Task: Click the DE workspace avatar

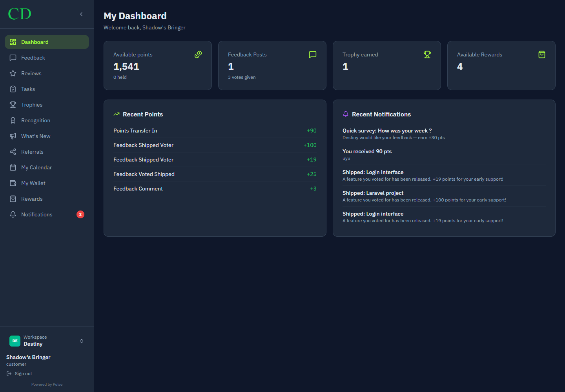Action: click(15, 341)
